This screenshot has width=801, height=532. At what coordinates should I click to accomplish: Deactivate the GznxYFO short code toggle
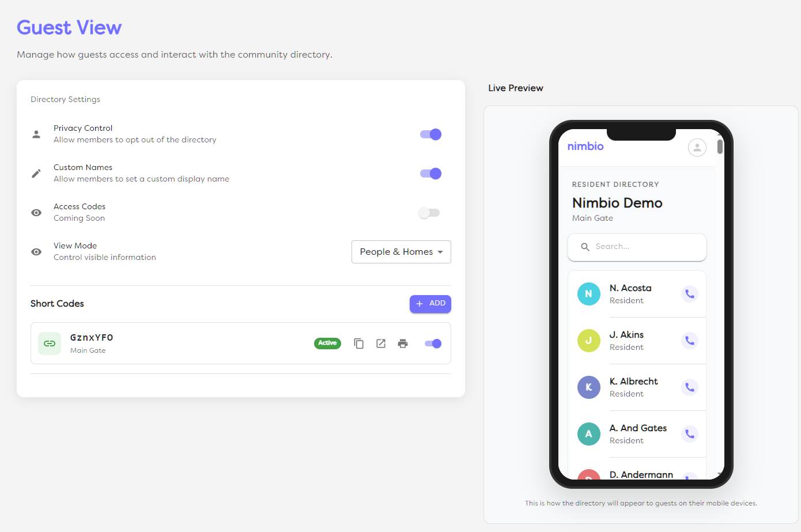coord(433,344)
